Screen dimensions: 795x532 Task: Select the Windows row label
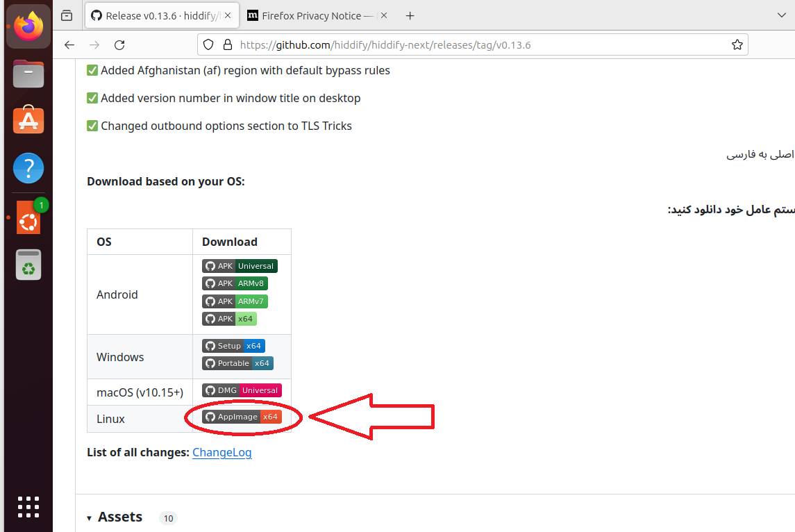click(120, 357)
